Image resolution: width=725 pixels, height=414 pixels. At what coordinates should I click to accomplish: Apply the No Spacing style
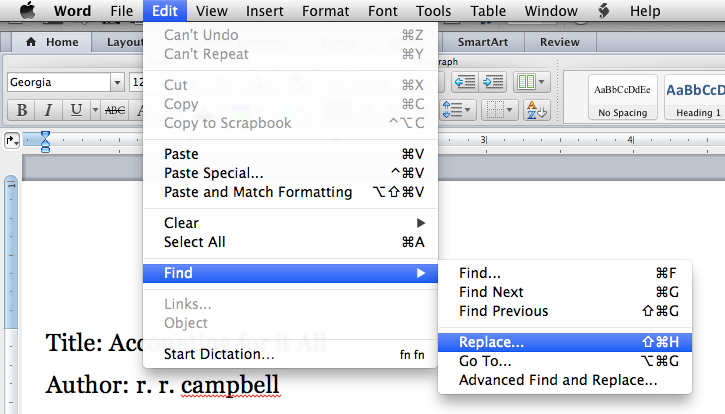tap(622, 97)
